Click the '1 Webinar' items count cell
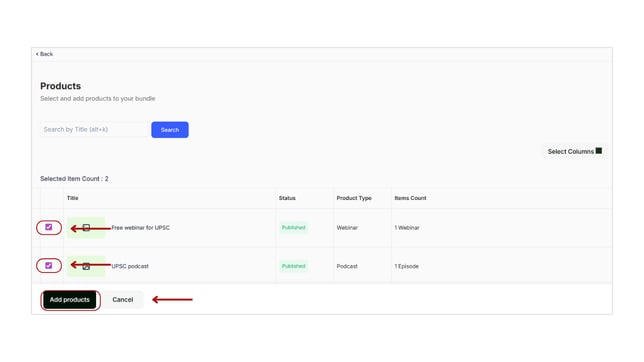The width and height of the screenshot is (644, 362). (407, 228)
